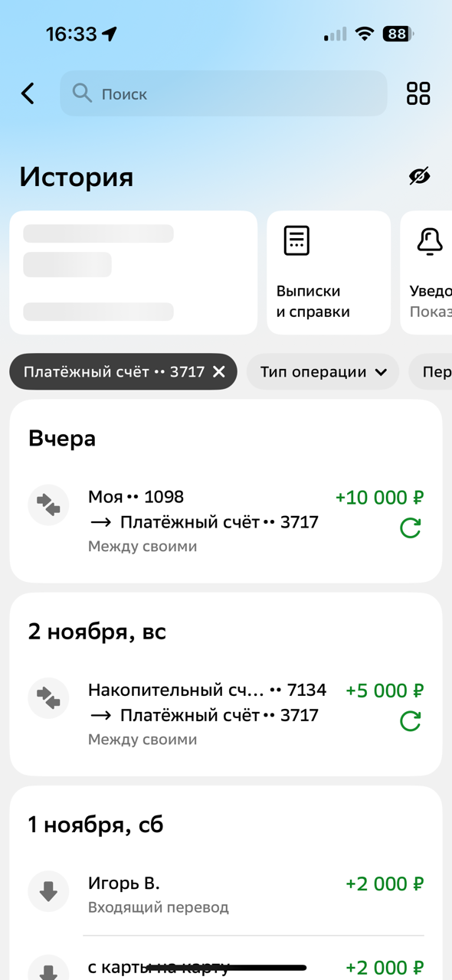Open Выписки и справки
The height and width of the screenshot is (980, 452).
[x=328, y=272]
